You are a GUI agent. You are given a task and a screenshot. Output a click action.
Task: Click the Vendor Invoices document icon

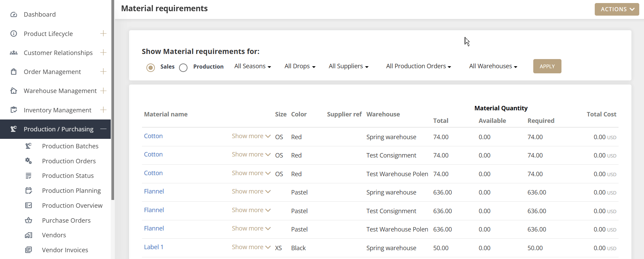pyautogui.click(x=29, y=250)
